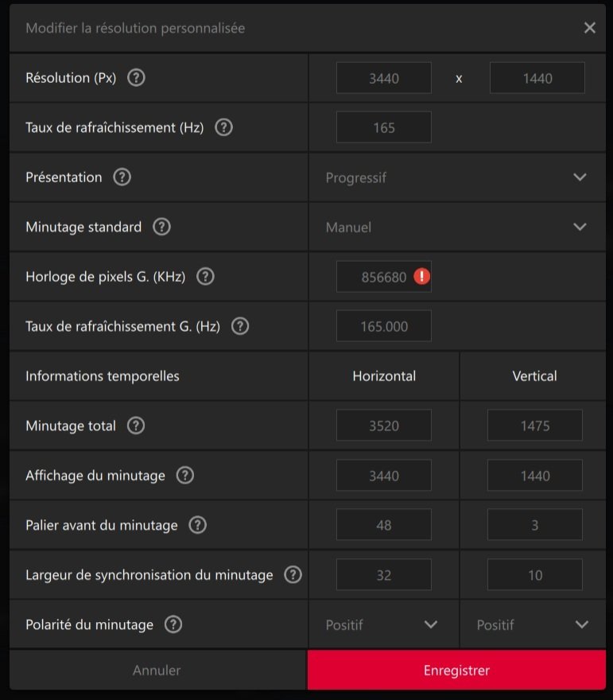
Task: Click Enregistrer to save the resolution
Action: click(456, 670)
